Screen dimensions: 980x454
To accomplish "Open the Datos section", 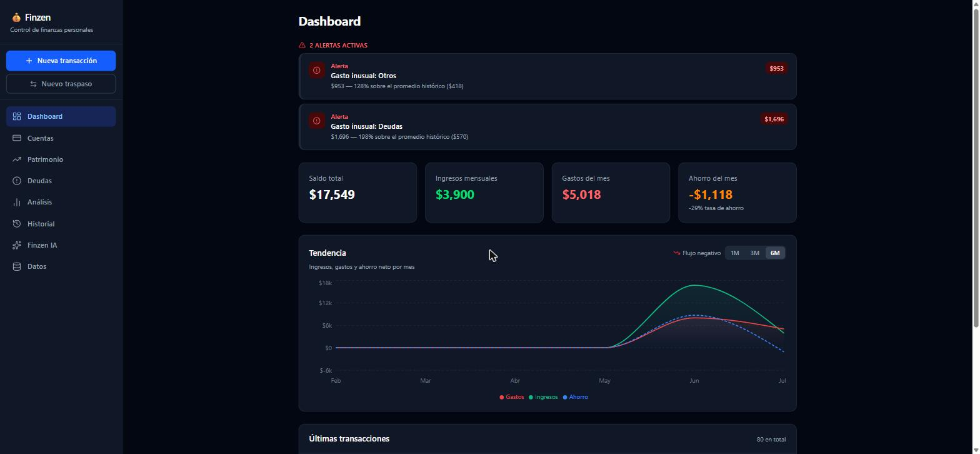I will pos(61,266).
